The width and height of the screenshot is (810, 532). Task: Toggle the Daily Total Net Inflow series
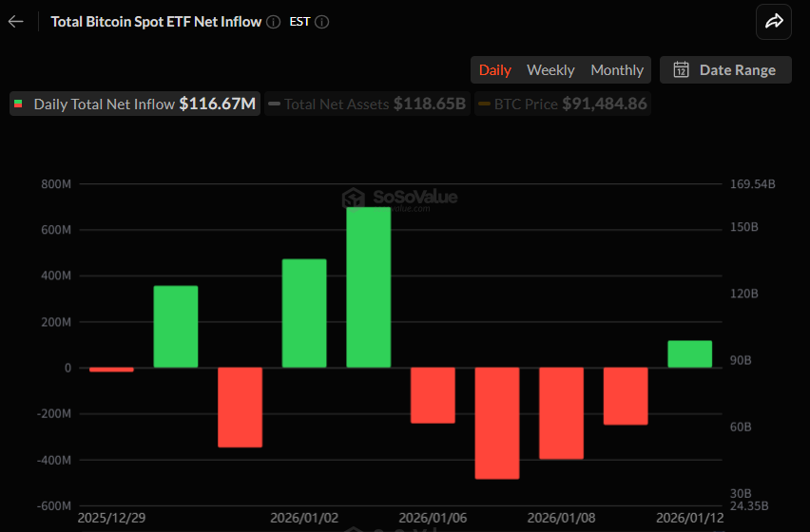[x=135, y=104]
